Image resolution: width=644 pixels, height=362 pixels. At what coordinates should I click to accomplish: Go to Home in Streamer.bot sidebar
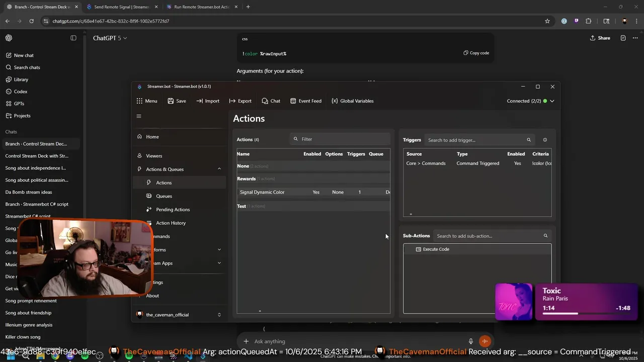tap(179, 137)
